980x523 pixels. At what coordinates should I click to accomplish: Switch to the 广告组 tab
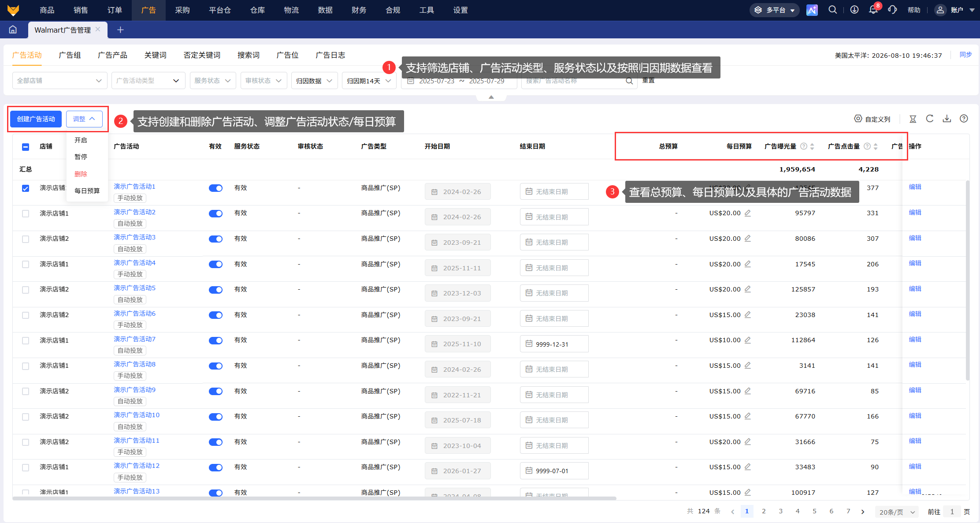pyautogui.click(x=70, y=55)
